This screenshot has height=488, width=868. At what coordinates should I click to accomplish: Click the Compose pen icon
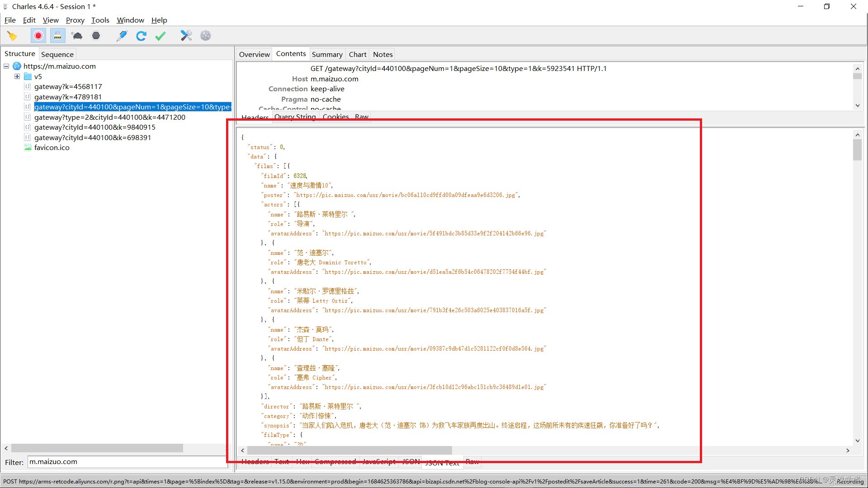(x=122, y=36)
